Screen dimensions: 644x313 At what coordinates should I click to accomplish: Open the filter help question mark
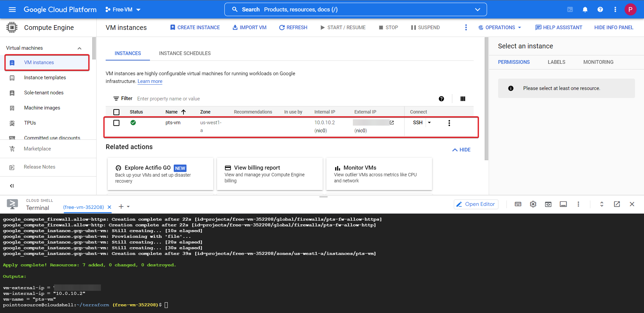(441, 99)
